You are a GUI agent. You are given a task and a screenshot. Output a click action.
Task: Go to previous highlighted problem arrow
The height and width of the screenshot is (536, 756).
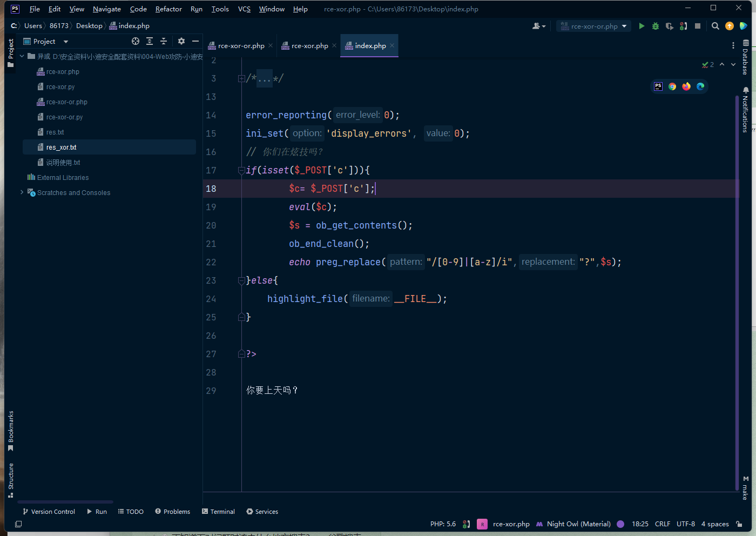point(722,64)
